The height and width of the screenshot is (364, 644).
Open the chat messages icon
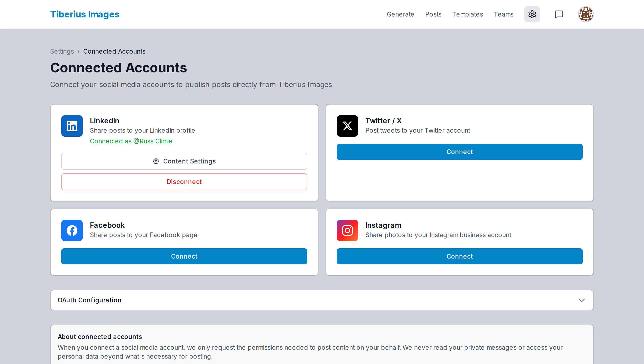click(559, 14)
